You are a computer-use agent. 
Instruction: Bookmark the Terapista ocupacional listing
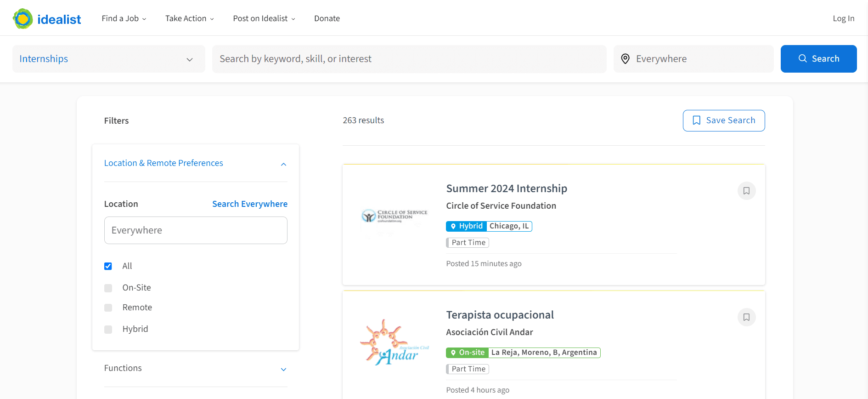[746, 317]
